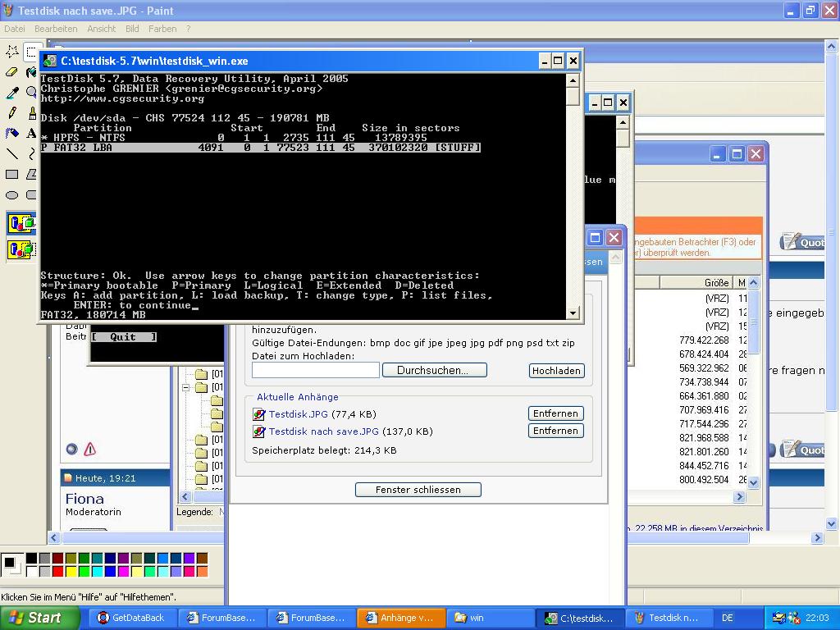Collapse the expanded folder tree node
This screenshot has width=840, height=630.
click(x=186, y=387)
